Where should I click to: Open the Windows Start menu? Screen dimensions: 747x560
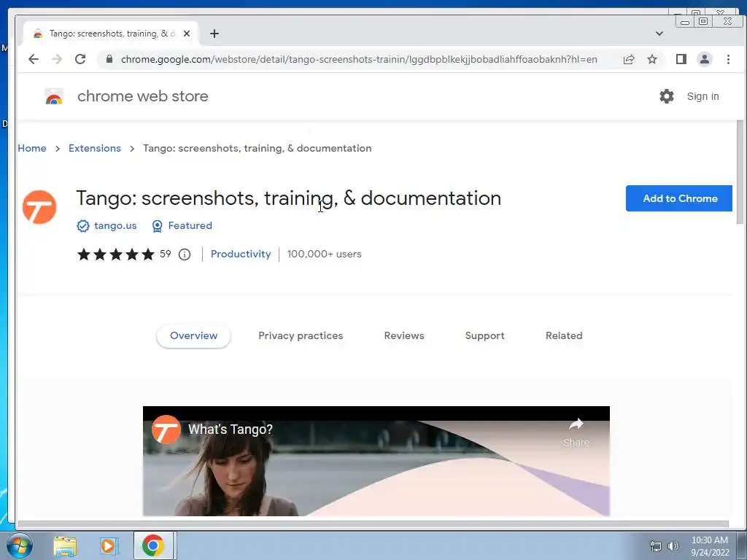pyautogui.click(x=19, y=545)
